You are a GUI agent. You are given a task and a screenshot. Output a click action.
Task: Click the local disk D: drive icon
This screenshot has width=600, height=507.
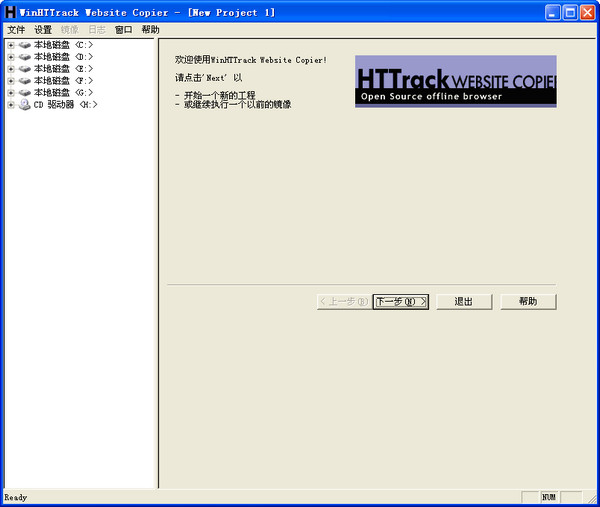click(x=25, y=57)
